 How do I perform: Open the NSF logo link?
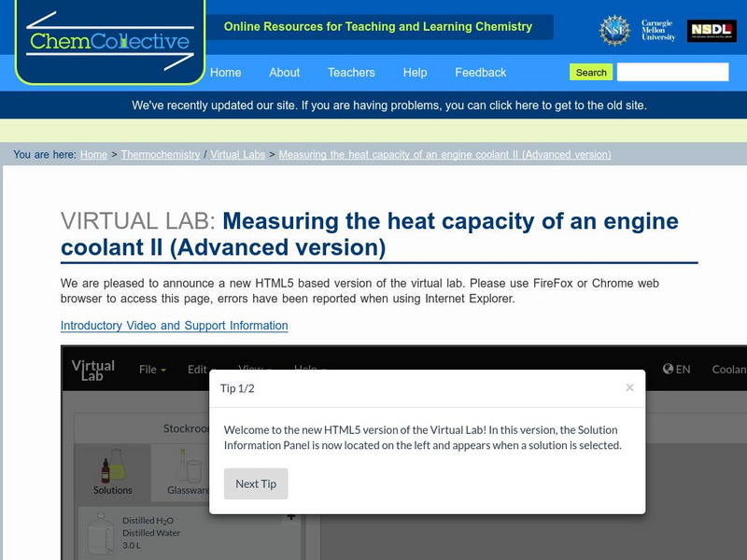[613, 30]
